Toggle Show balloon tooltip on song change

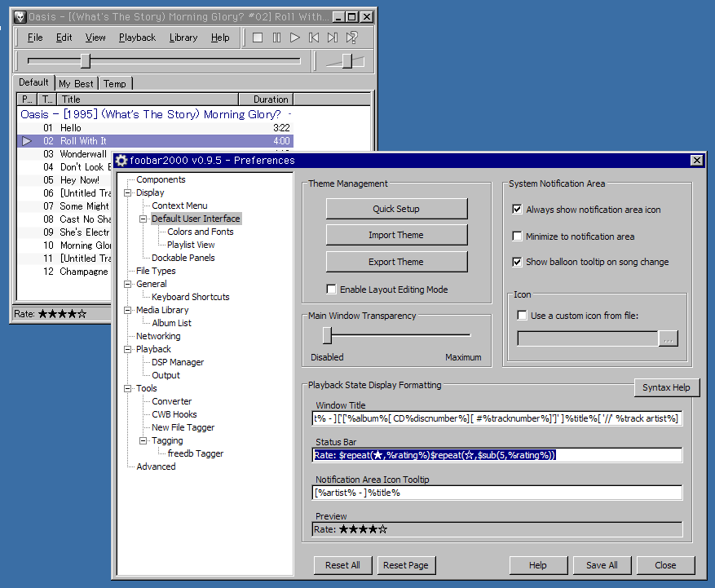(x=517, y=262)
